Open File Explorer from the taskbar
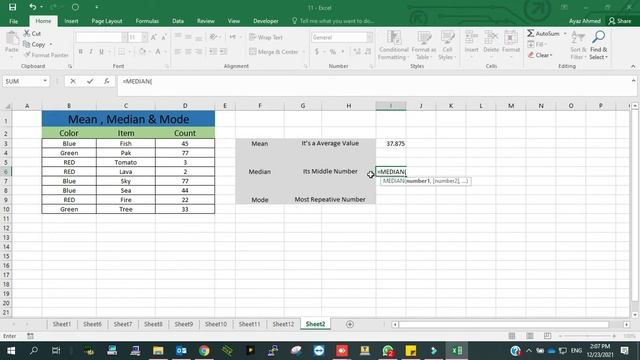The width and height of the screenshot is (640, 360). coord(158,350)
